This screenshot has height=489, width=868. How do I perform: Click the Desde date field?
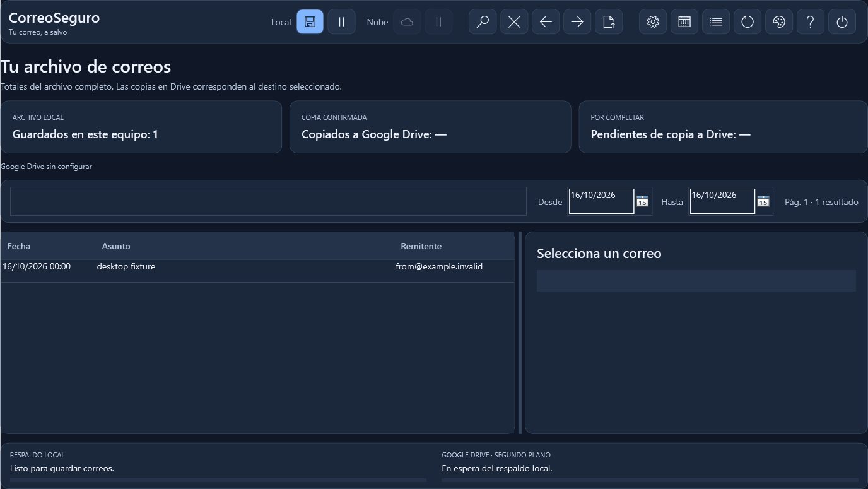click(x=601, y=201)
